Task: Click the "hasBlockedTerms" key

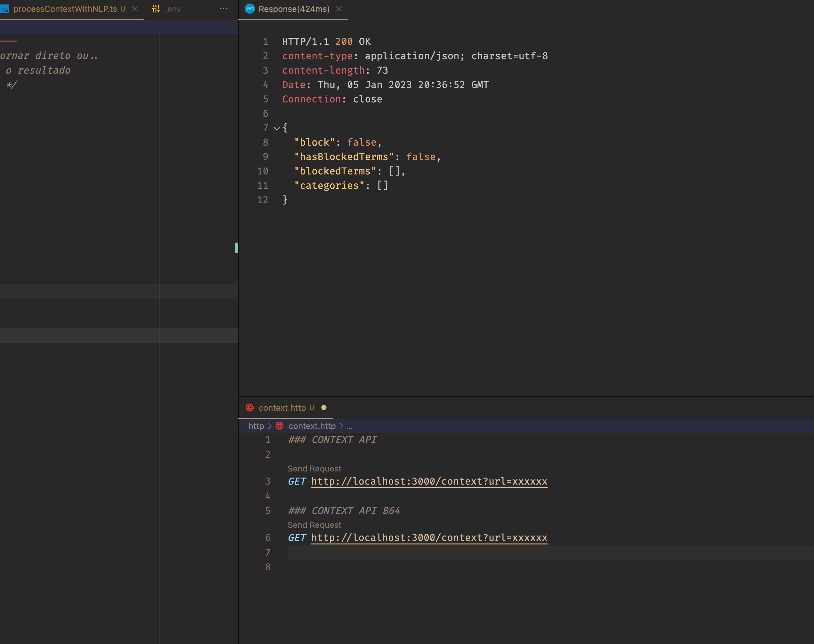Action: tap(344, 157)
